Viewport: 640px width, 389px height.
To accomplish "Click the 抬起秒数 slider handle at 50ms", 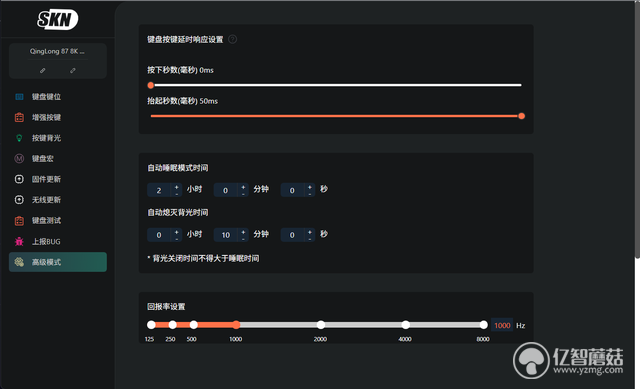I will 521,116.
